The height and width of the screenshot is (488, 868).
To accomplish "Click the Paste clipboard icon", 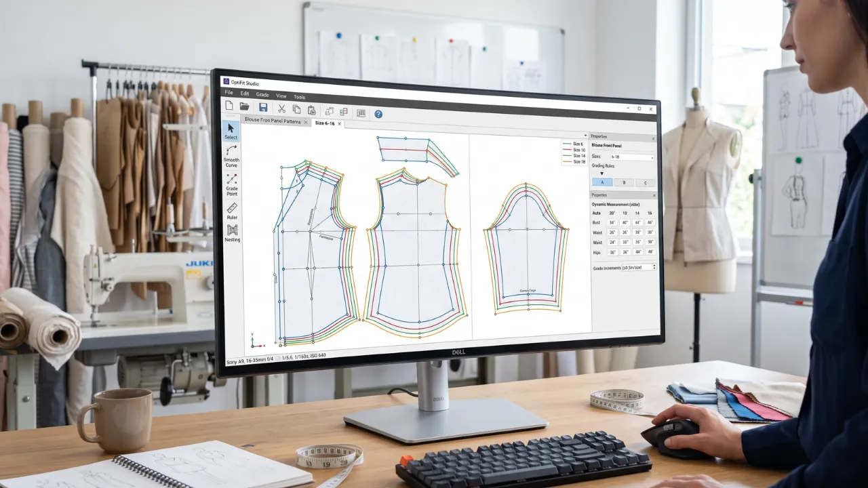I will tap(311, 110).
